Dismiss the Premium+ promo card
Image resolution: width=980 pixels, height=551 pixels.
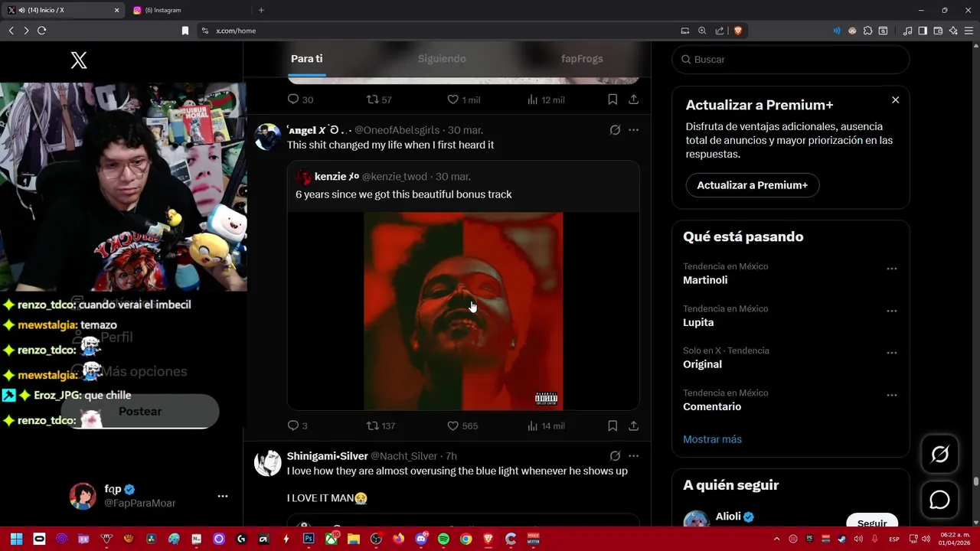click(x=895, y=100)
